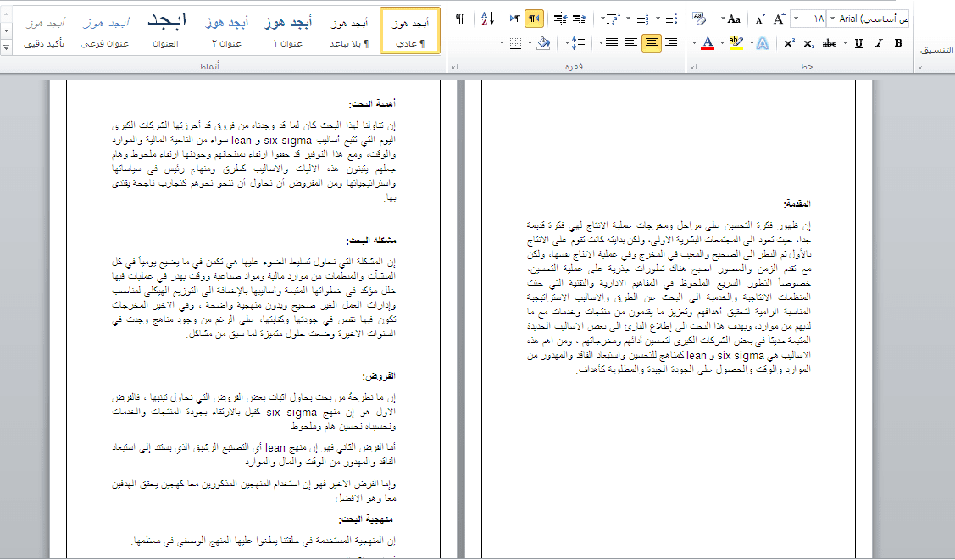Expand the styles gallery More button

coord(6,47)
